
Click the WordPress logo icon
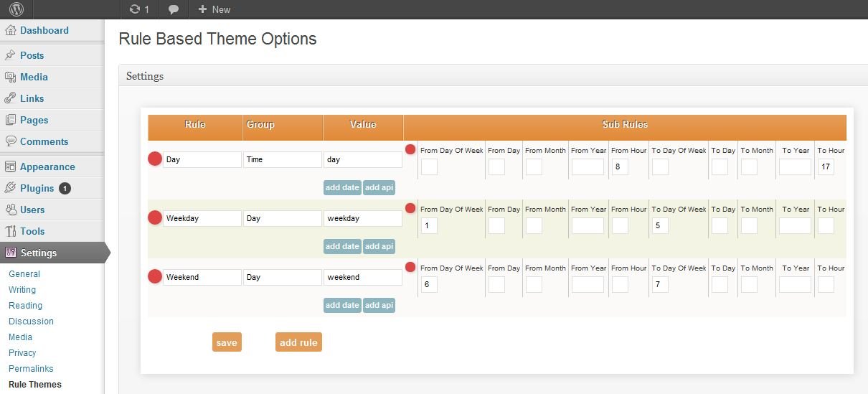(16, 9)
